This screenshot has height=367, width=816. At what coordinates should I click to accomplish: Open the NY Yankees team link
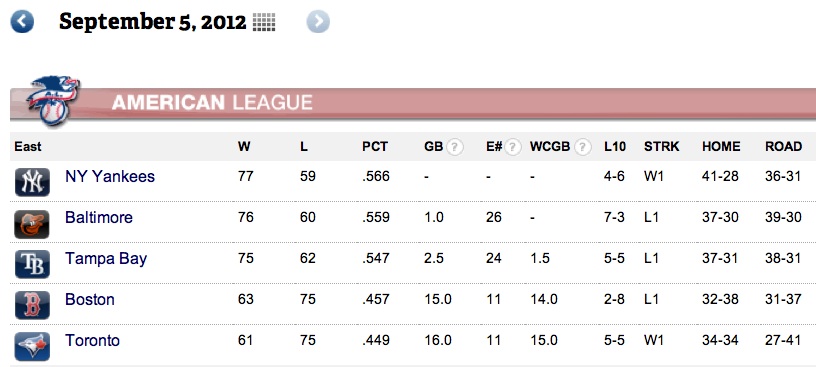pyautogui.click(x=110, y=176)
